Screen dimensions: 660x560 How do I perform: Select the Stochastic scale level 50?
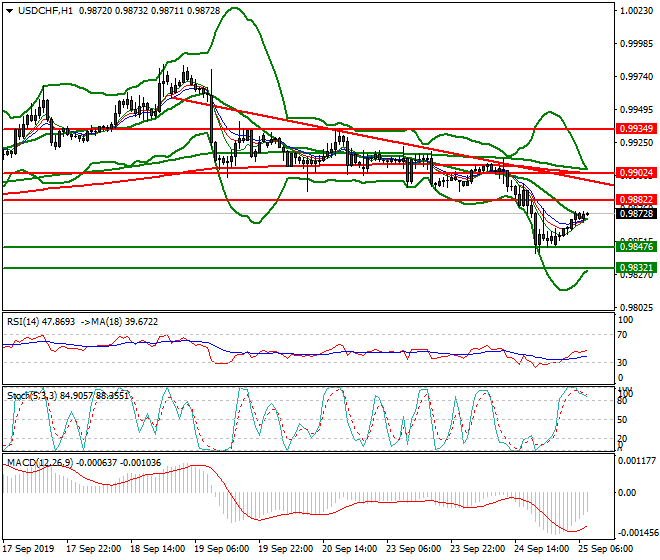pos(623,420)
